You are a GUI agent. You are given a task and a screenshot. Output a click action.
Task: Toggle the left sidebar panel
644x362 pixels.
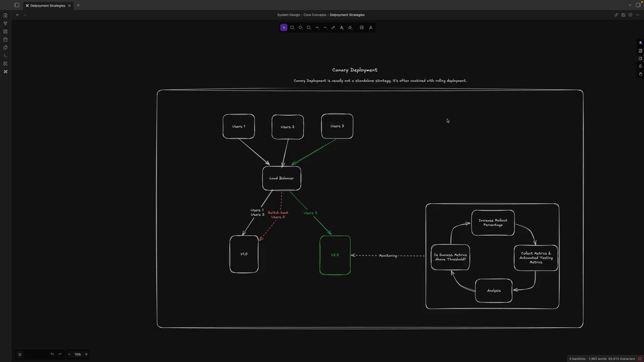[17, 6]
